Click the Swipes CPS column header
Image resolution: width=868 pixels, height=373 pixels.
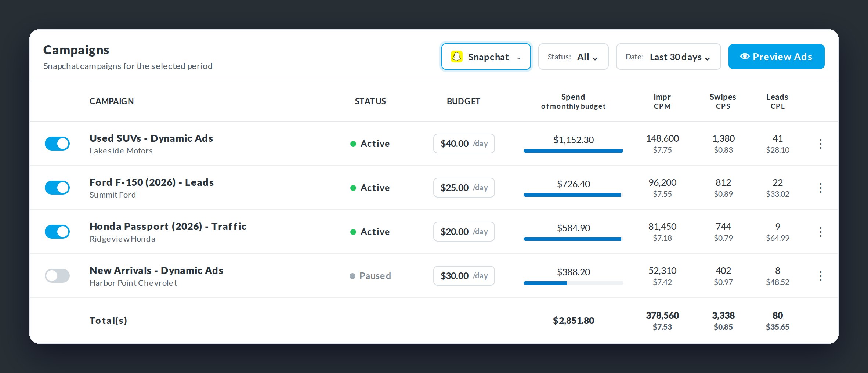(x=723, y=101)
